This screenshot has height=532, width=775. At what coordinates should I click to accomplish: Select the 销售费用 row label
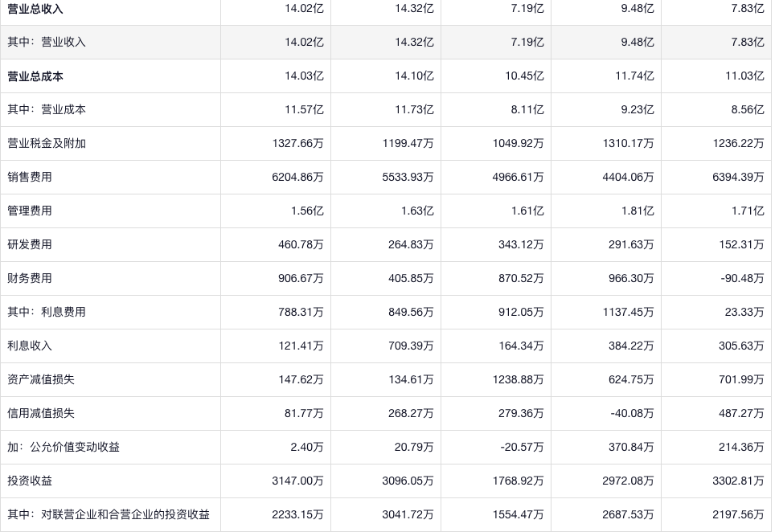pos(30,177)
